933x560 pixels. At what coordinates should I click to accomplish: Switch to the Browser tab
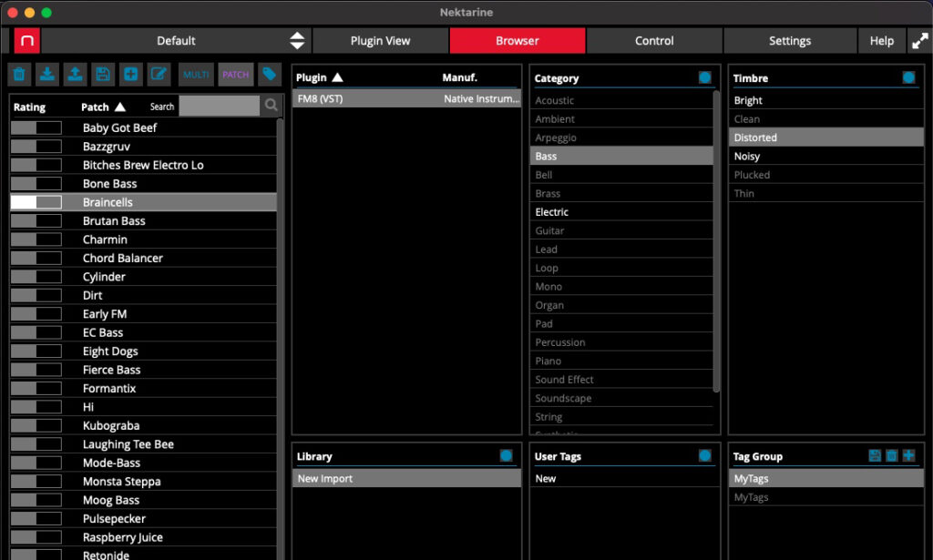[x=518, y=40]
